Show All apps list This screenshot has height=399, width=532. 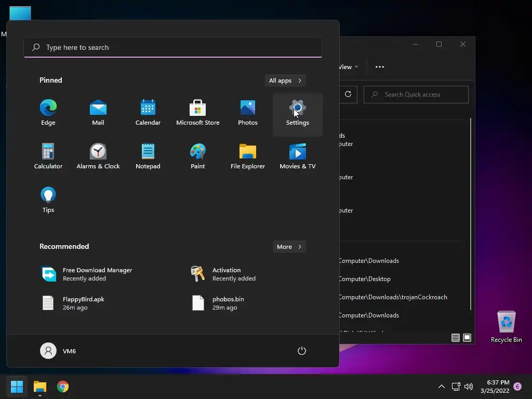tap(285, 81)
